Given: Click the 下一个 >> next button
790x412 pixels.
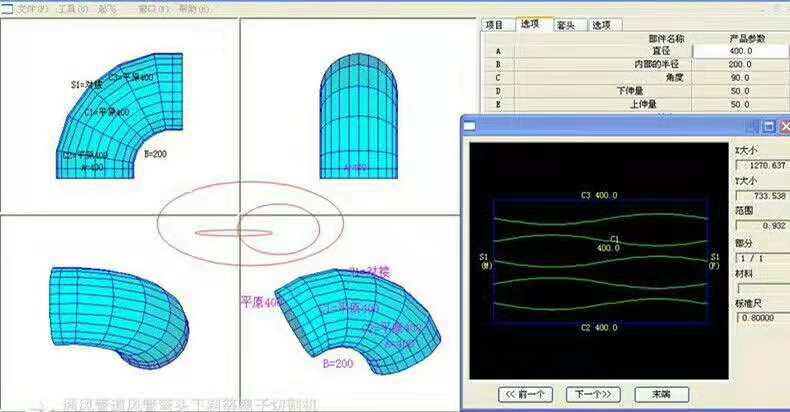Looking at the screenshot, I should pyautogui.click(x=594, y=393).
